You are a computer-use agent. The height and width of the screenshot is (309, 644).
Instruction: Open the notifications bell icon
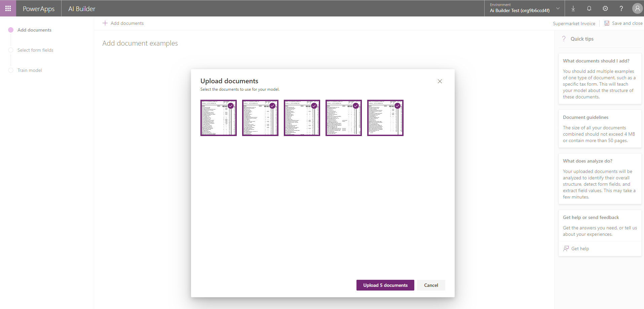[x=589, y=8]
